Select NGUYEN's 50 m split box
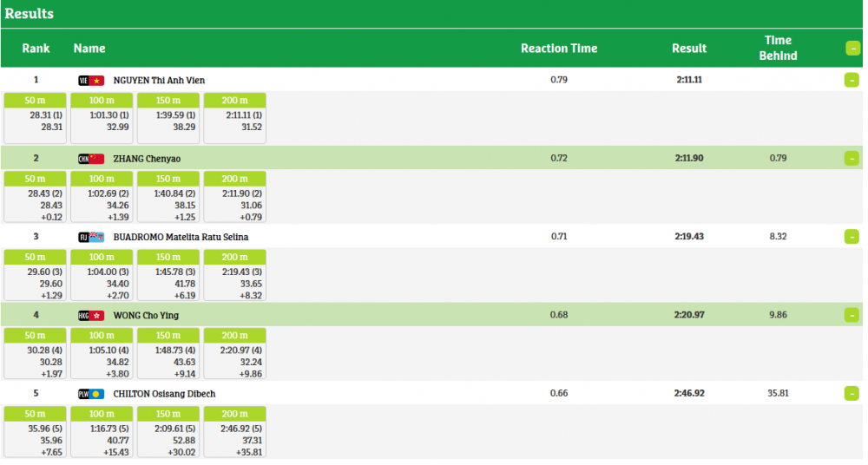 pyautogui.click(x=35, y=117)
